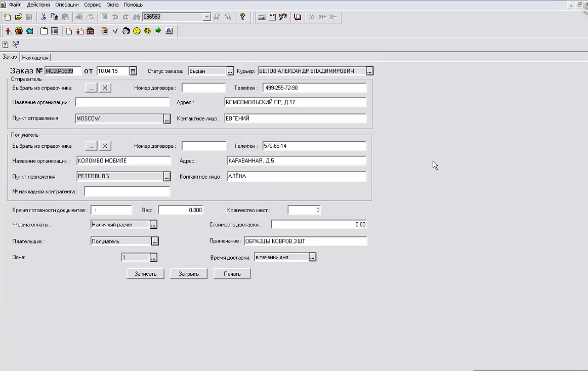The height and width of the screenshot is (371, 588).
Task: Expand the Статус заказа selector
Action: point(230,71)
